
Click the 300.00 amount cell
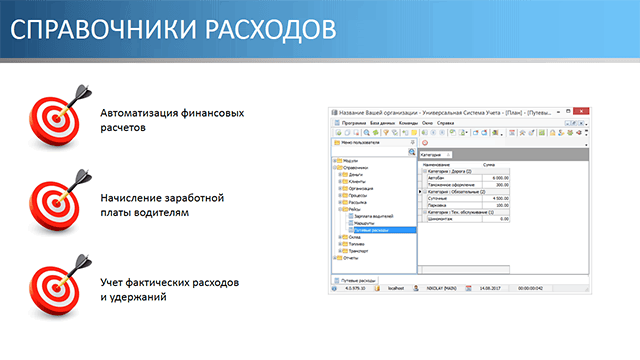(x=496, y=185)
